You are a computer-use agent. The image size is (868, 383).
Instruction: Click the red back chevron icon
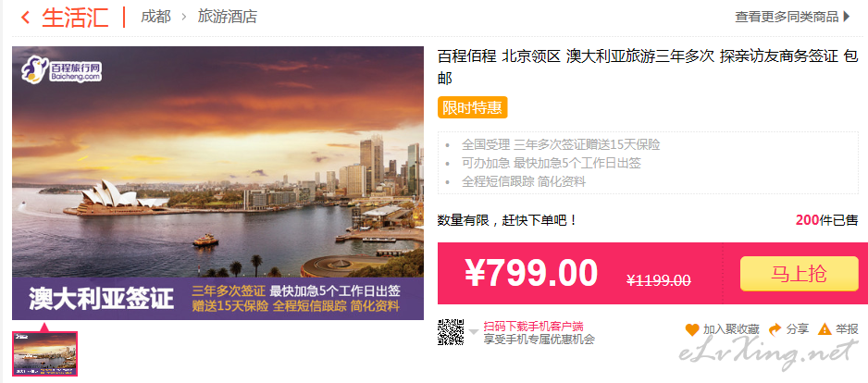[x=25, y=18]
